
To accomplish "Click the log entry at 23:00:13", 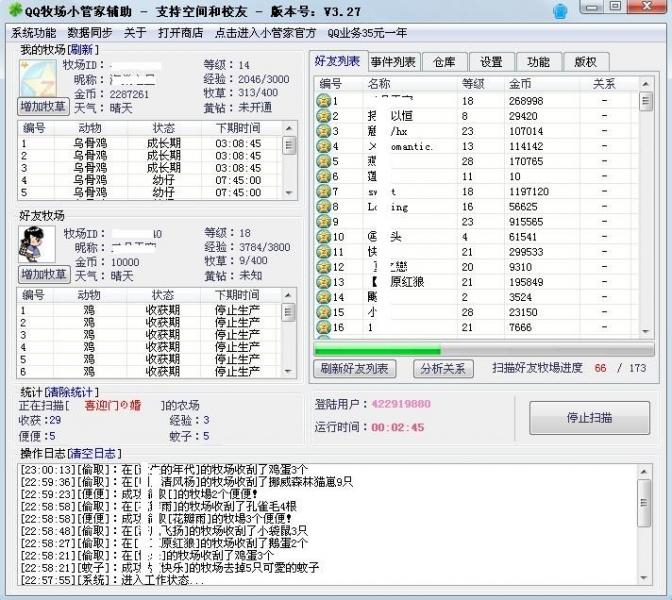I will tap(164, 469).
